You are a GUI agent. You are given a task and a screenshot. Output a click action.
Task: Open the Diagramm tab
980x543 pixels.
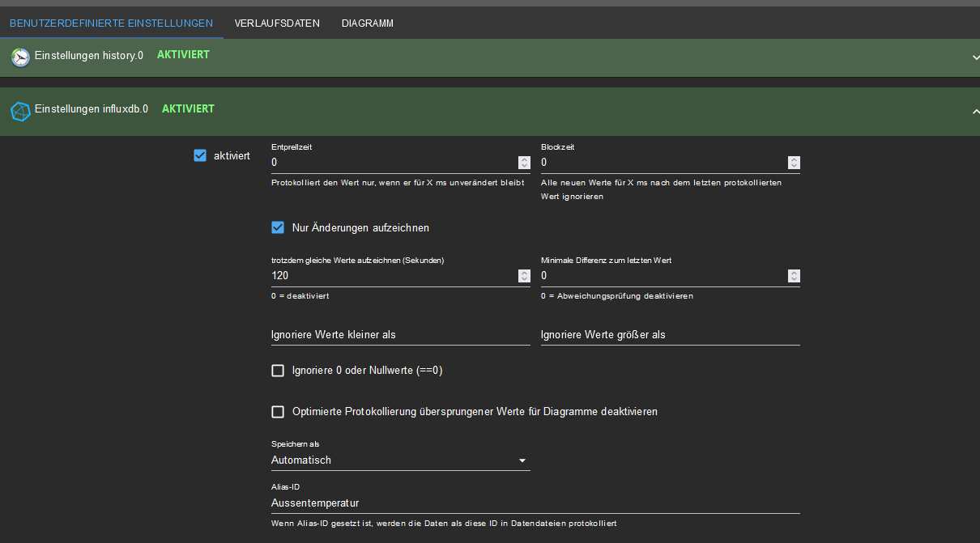click(367, 23)
